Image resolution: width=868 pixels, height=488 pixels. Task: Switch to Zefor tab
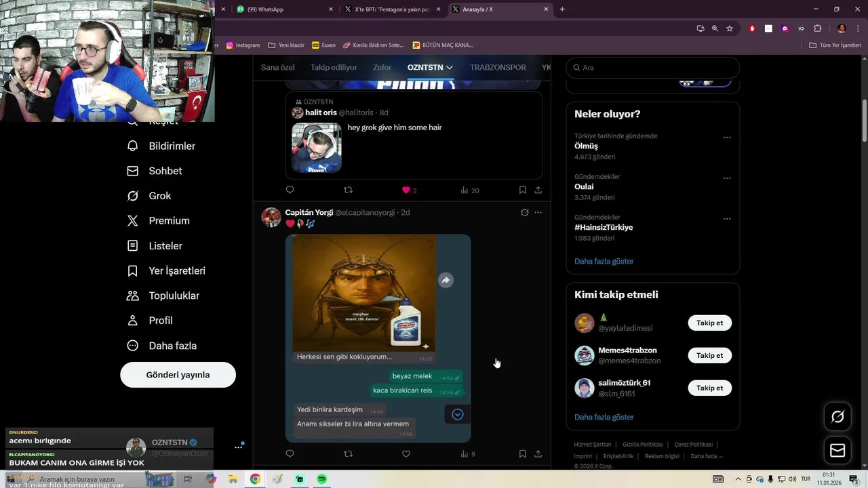coord(382,68)
